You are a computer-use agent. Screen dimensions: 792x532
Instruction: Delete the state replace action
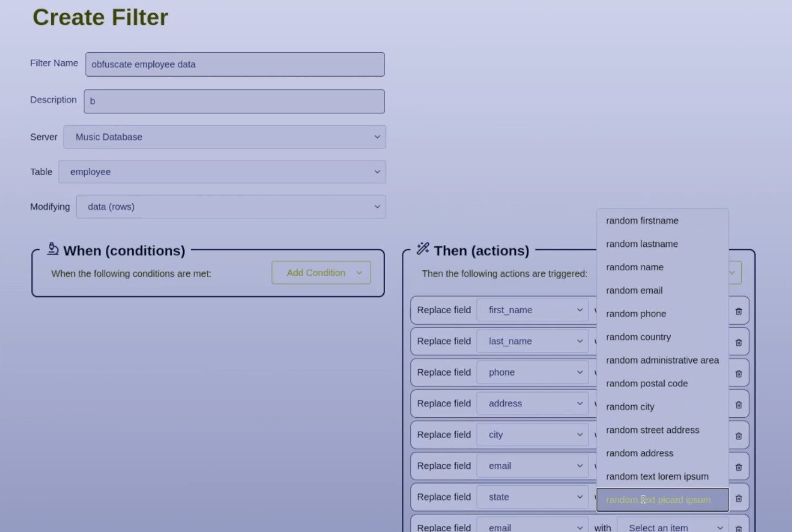[739, 498]
